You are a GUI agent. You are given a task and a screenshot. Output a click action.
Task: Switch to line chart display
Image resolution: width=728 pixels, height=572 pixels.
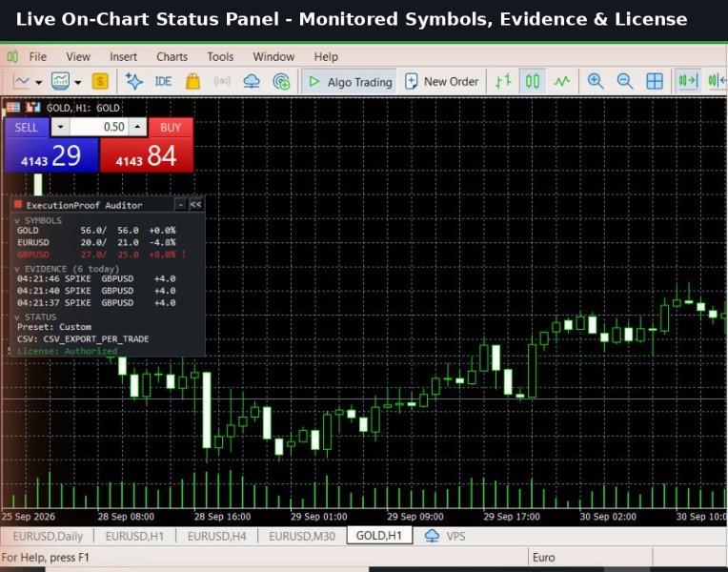(x=562, y=82)
